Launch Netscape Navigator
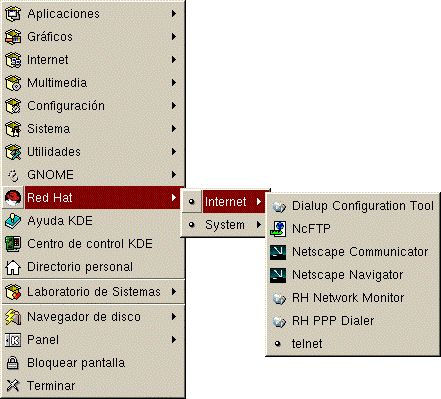The image size is (441, 399). click(353, 275)
